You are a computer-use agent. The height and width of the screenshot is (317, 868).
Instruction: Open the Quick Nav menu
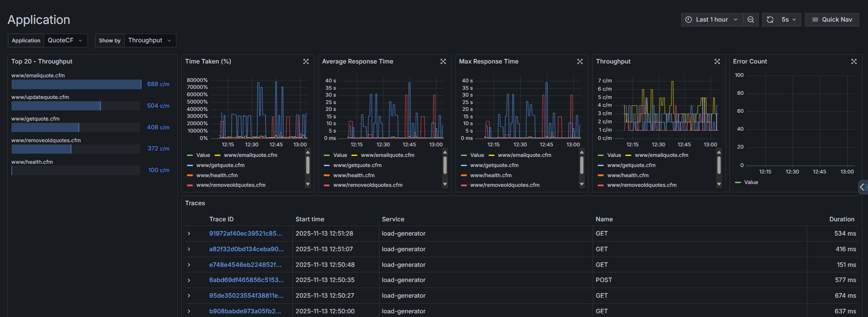click(832, 20)
